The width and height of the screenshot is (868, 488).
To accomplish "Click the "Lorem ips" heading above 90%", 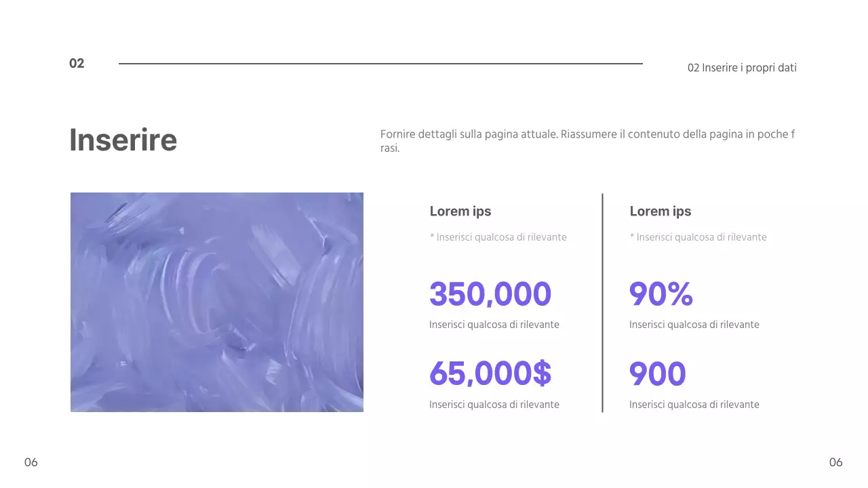I will coord(660,211).
